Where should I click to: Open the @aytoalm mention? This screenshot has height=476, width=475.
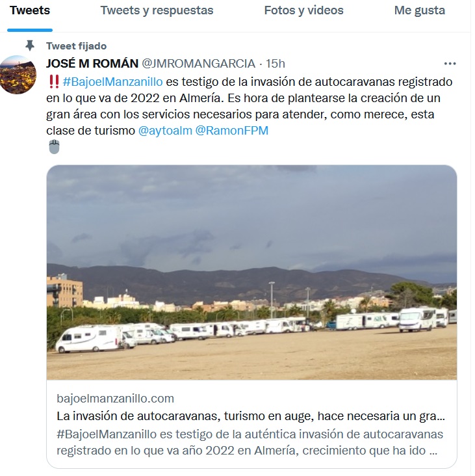[x=165, y=131]
